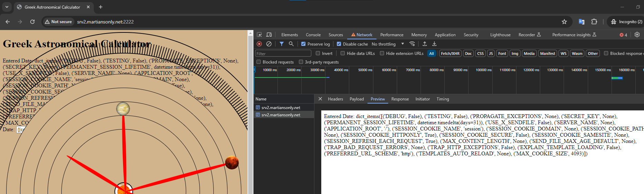This screenshot has height=194, width=644.
Task: Select the Timing tab of request
Action: [x=443, y=99]
